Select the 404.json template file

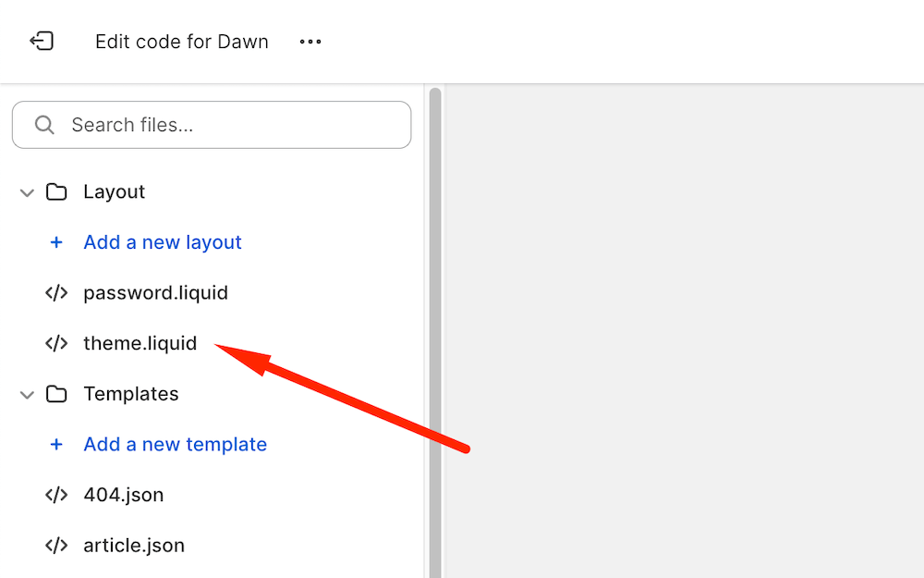pos(124,495)
